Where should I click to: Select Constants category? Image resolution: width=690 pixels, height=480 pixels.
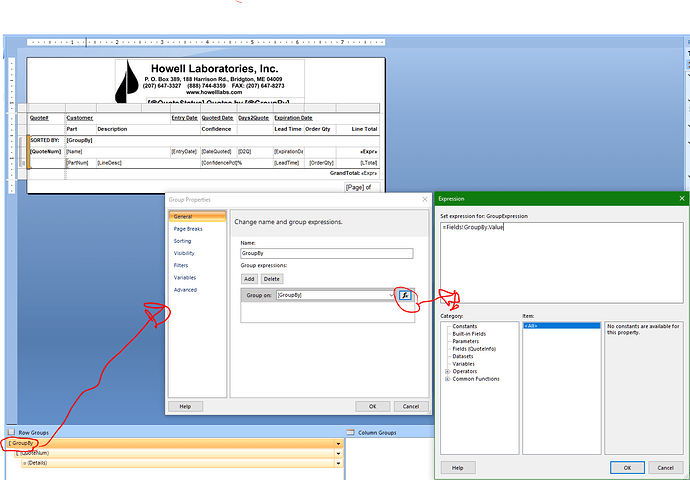[x=465, y=326]
